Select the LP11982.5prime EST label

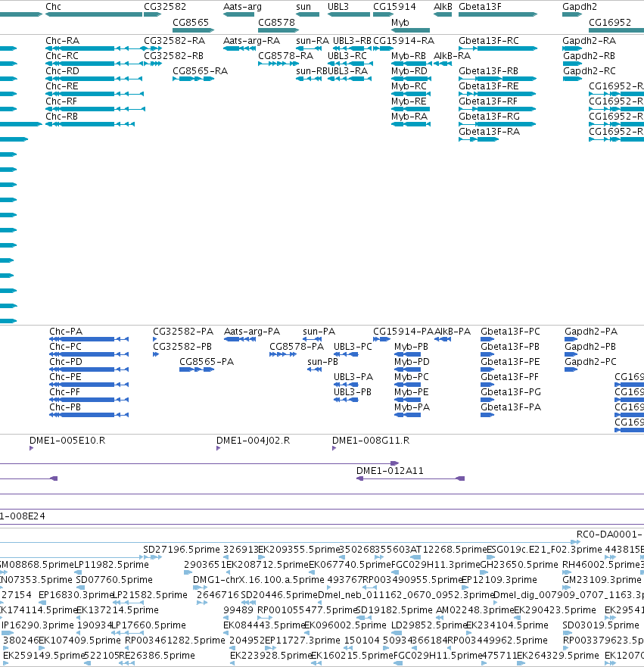tap(112, 565)
